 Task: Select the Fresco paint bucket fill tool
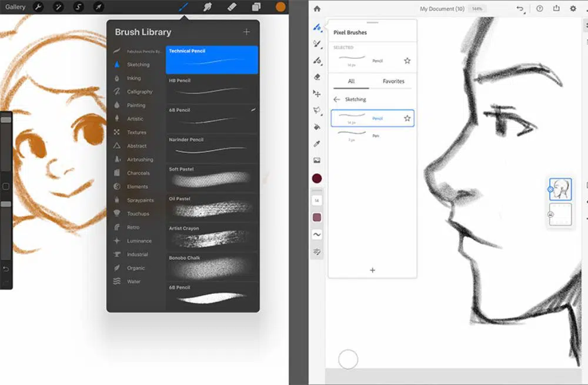pos(317,126)
